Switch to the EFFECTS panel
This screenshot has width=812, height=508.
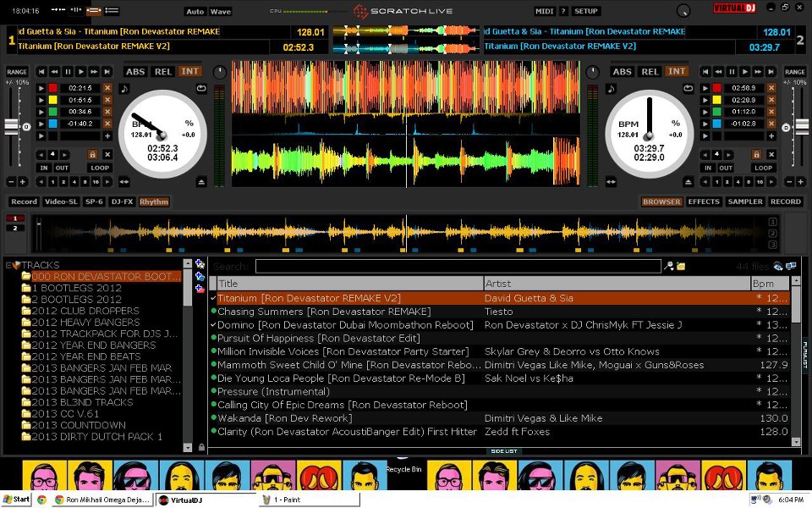click(704, 202)
